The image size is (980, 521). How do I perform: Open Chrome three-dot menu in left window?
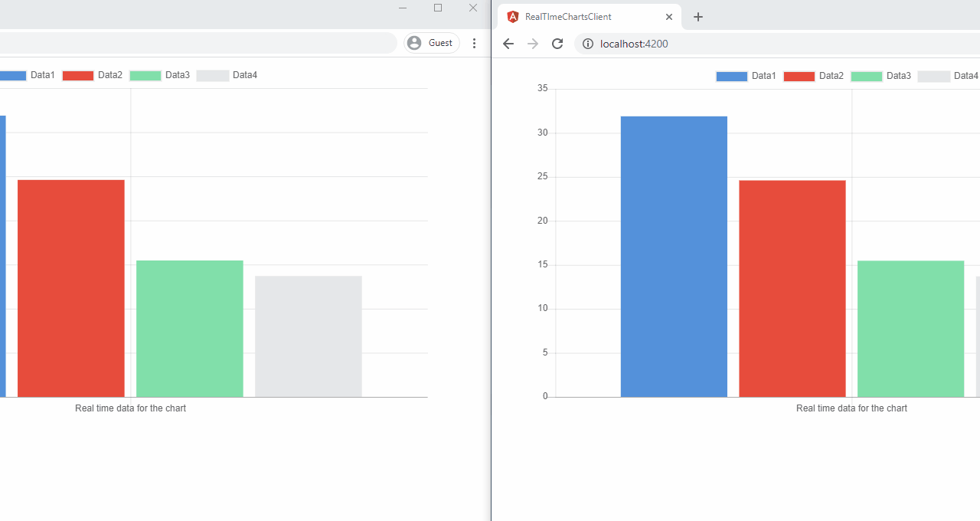click(474, 43)
